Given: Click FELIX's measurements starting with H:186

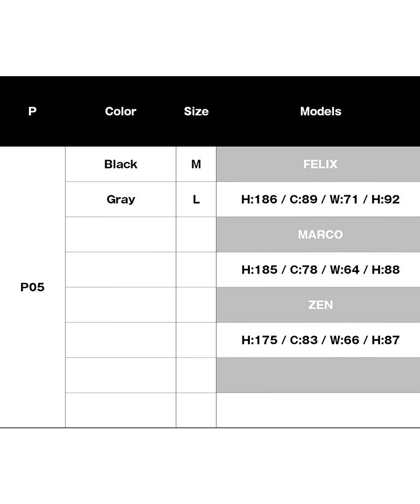Looking at the screenshot, I should tap(320, 199).
